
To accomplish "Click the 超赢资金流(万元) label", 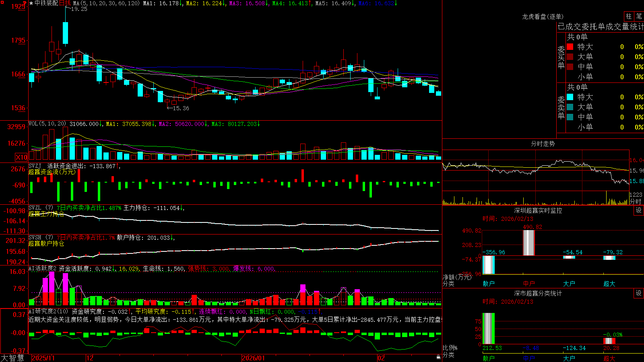I will pyautogui.click(x=52, y=172).
